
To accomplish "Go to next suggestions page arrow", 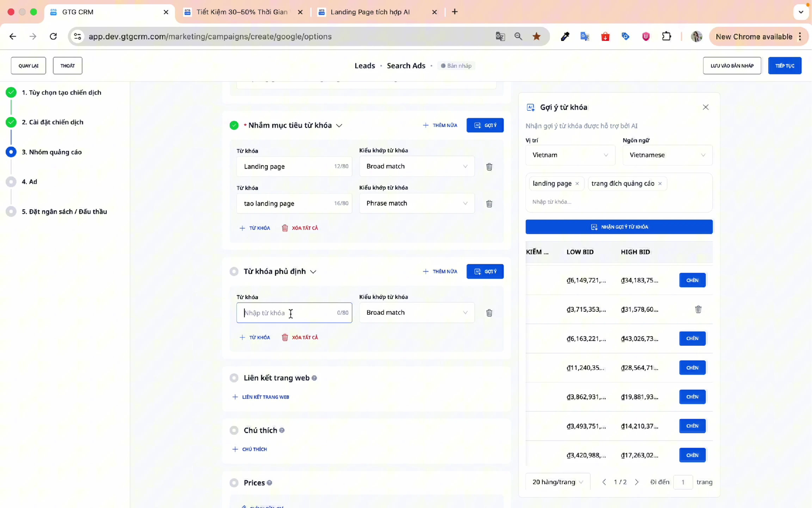I will point(637,482).
